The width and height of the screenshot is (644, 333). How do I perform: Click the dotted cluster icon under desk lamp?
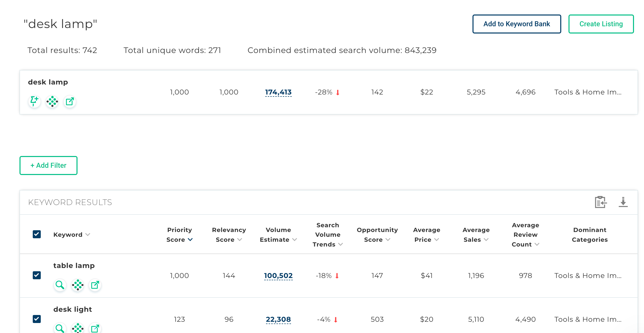pyautogui.click(x=52, y=101)
